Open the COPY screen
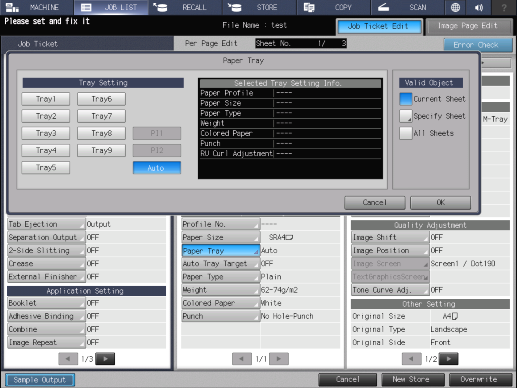 tap(333, 7)
